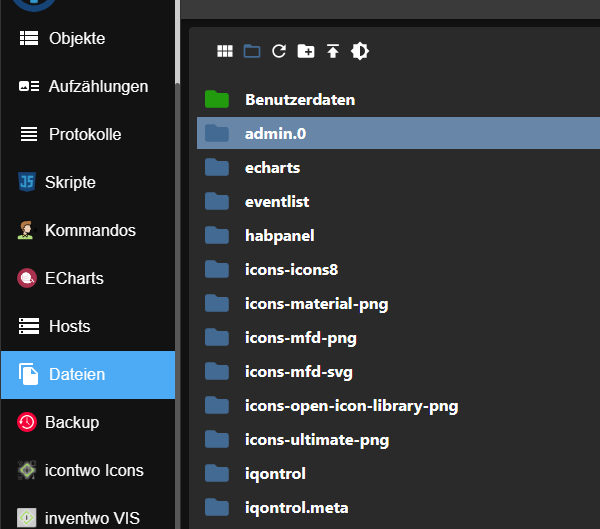Open Aufzählungen in the sidebar
600x529 pixels.
[98, 86]
